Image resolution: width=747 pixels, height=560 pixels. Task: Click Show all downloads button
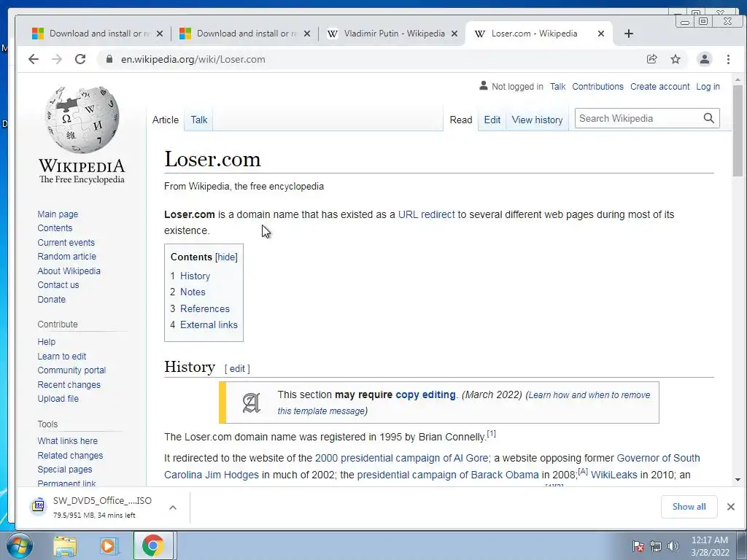(x=689, y=507)
